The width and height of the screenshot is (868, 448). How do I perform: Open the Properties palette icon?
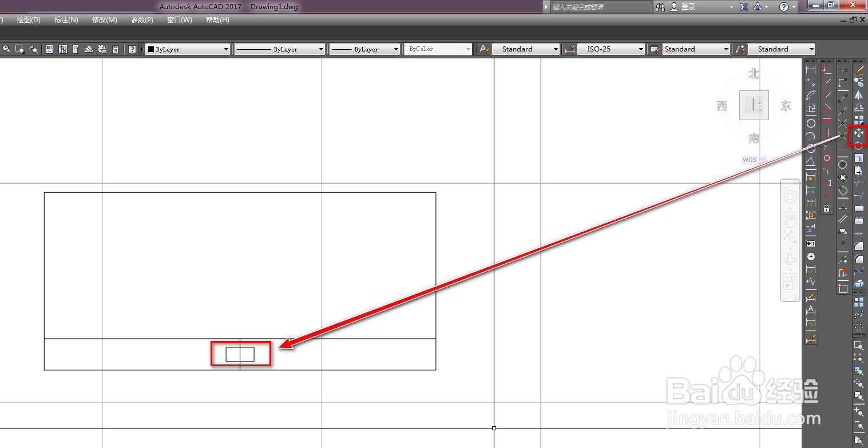click(49, 49)
